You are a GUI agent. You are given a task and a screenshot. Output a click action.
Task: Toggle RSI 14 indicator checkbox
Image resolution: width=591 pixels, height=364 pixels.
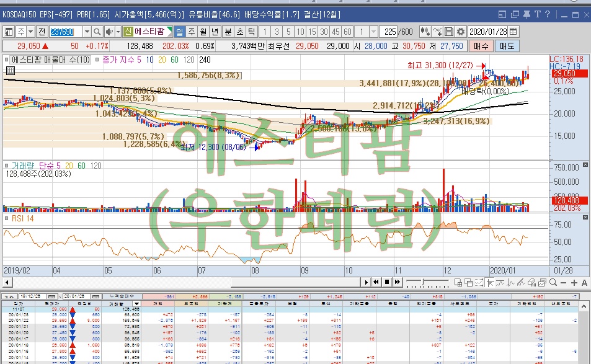tap(7, 218)
